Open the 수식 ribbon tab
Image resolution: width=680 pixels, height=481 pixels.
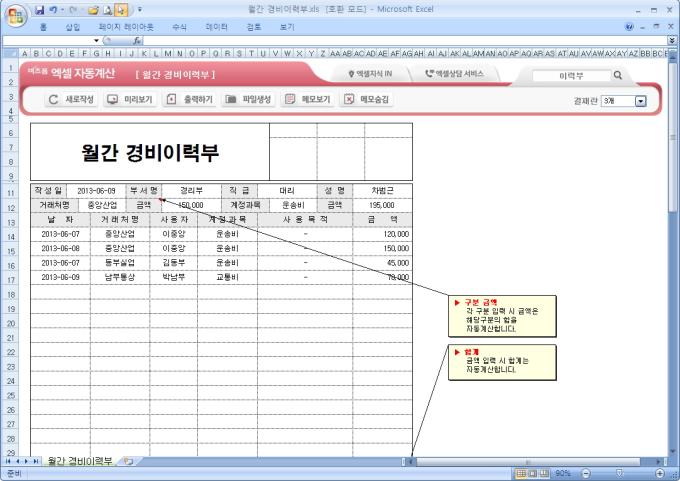(x=179, y=27)
